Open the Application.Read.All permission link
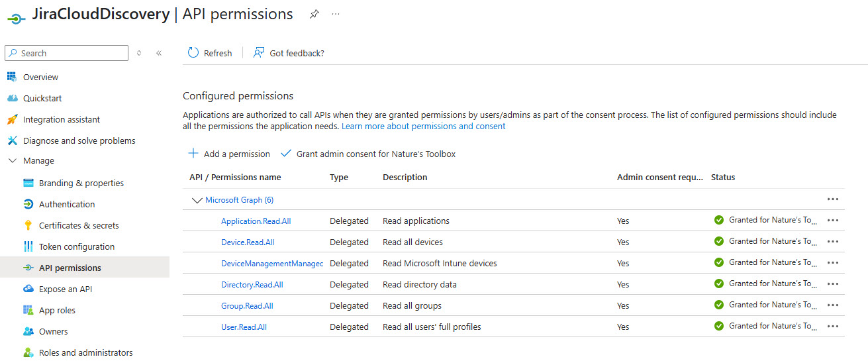Screen dimensions: 868x363 coord(256,221)
